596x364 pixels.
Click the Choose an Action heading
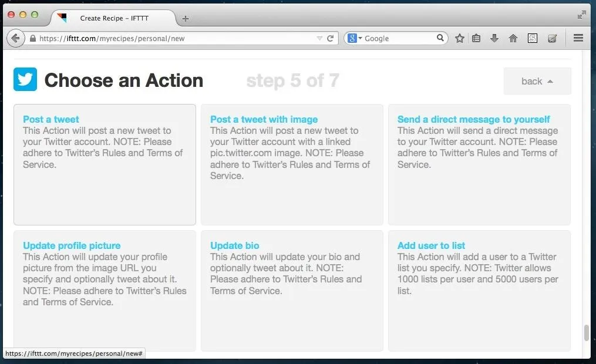click(x=124, y=80)
